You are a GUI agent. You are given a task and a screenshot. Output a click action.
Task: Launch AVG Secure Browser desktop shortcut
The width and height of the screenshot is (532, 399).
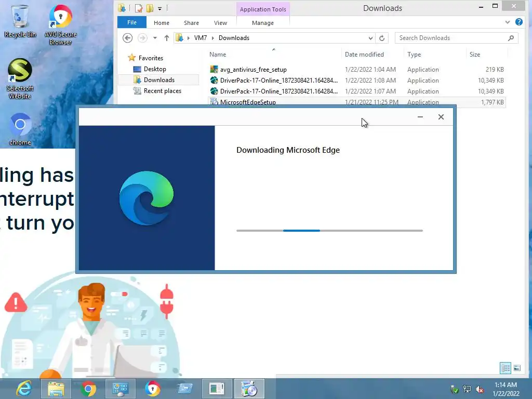point(60,24)
